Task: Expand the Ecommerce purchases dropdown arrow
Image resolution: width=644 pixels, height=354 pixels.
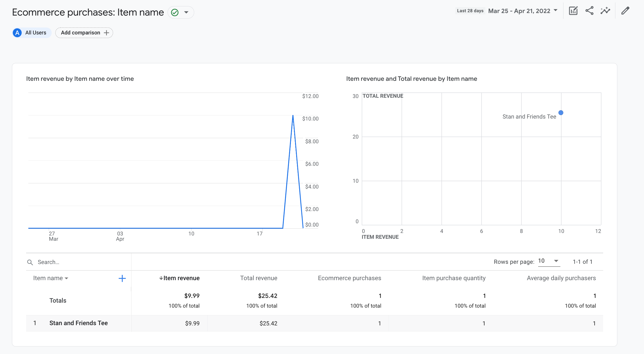Action: (x=187, y=12)
